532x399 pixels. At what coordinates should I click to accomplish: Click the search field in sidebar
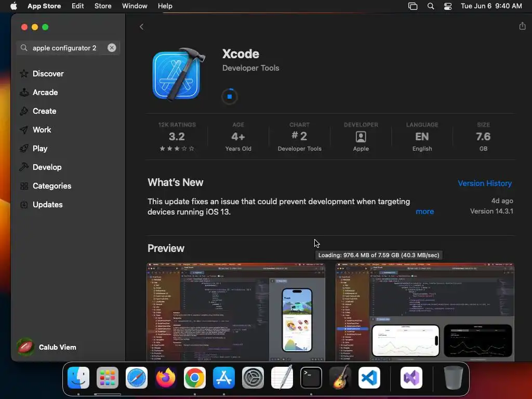(68, 48)
